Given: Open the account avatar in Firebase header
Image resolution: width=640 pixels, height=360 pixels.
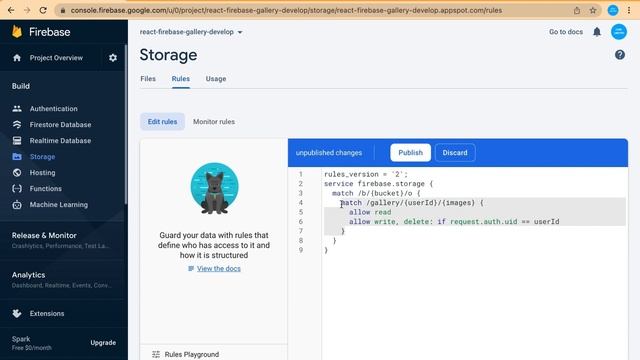Looking at the screenshot, I should [x=619, y=32].
